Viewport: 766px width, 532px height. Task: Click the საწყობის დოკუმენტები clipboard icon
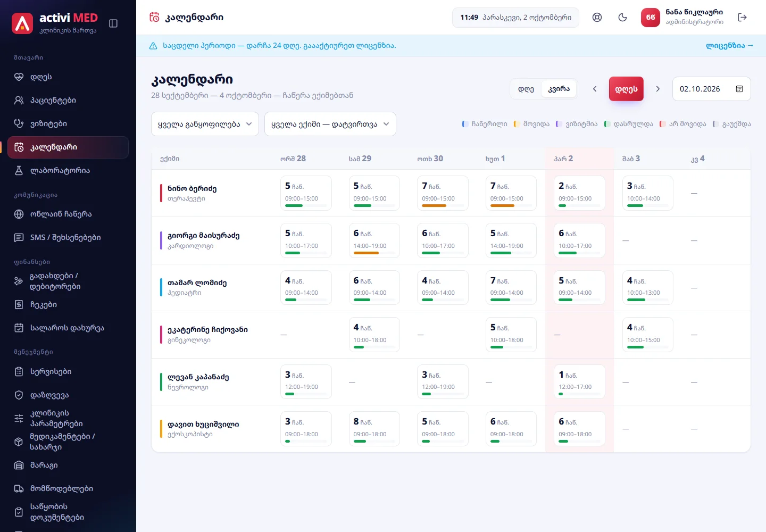19,512
